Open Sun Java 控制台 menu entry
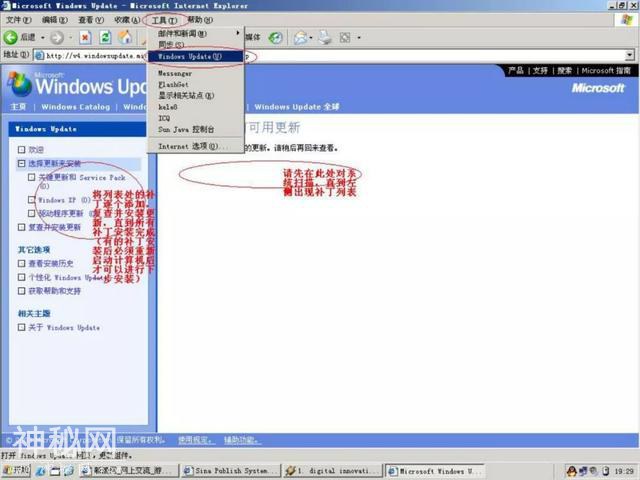Screen dimensions: 640x480 point(196,129)
